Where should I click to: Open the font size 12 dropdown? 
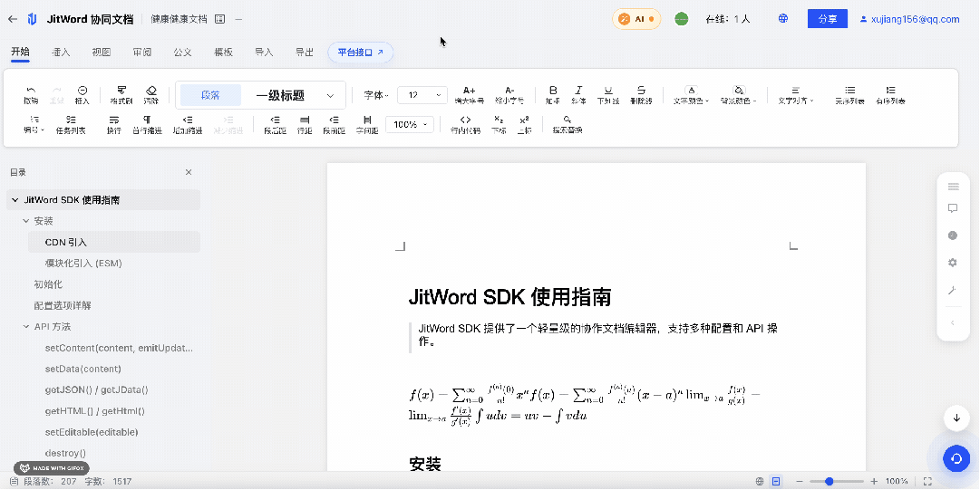tap(422, 95)
